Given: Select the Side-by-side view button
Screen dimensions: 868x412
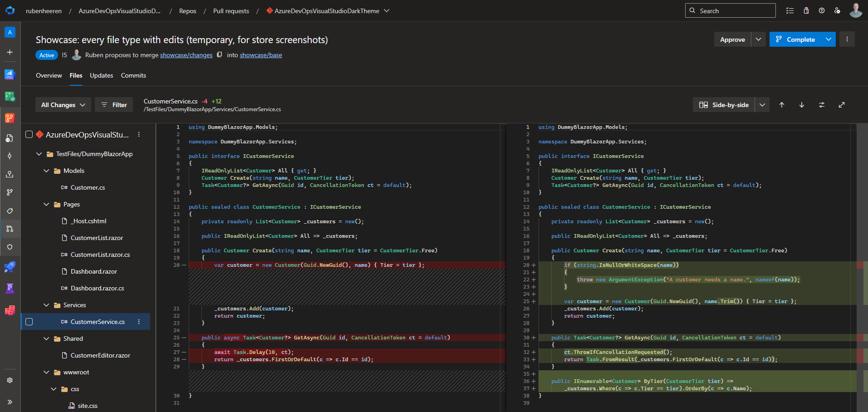Looking at the screenshot, I should [724, 105].
